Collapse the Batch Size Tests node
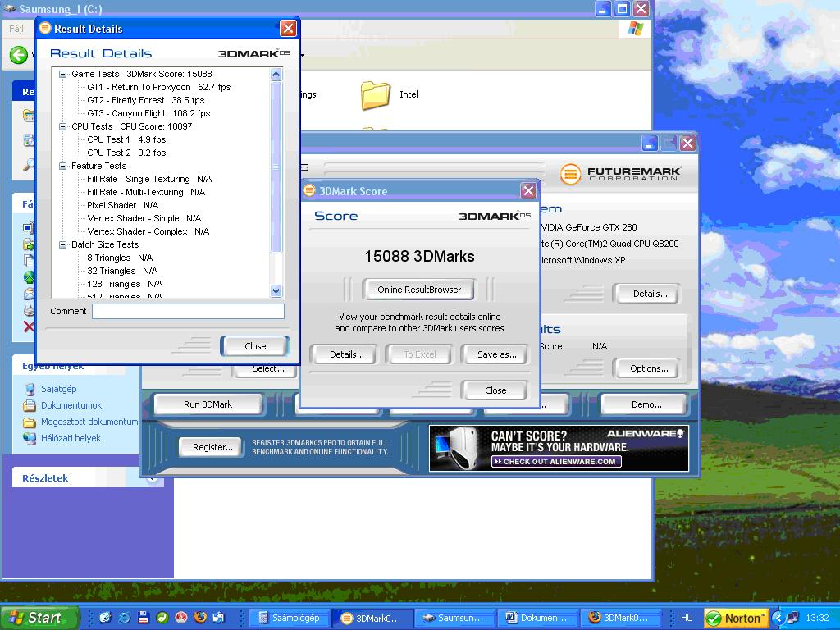The image size is (840, 630). (x=62, y=244)
